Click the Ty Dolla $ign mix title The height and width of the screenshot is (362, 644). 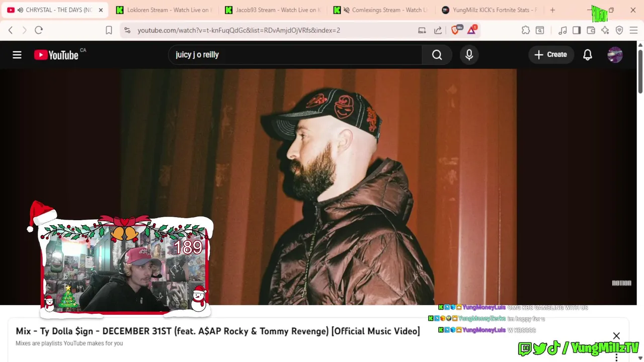pyautogui.click(x=218, y=331)
